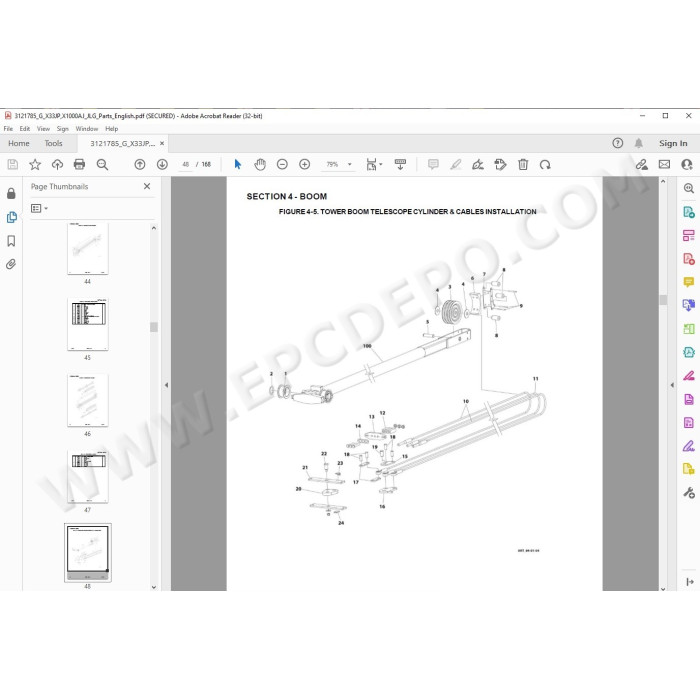Go to the previous page arrow
Viewport: 700px width, 700px height.
click(x=140, y=165)
